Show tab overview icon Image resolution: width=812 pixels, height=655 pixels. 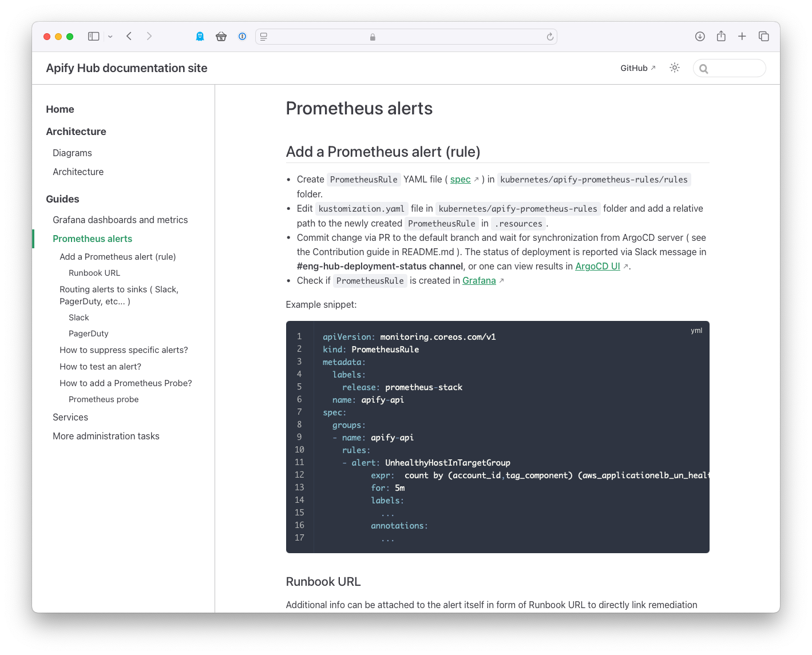pyautogui.click(x=763, y=36)
